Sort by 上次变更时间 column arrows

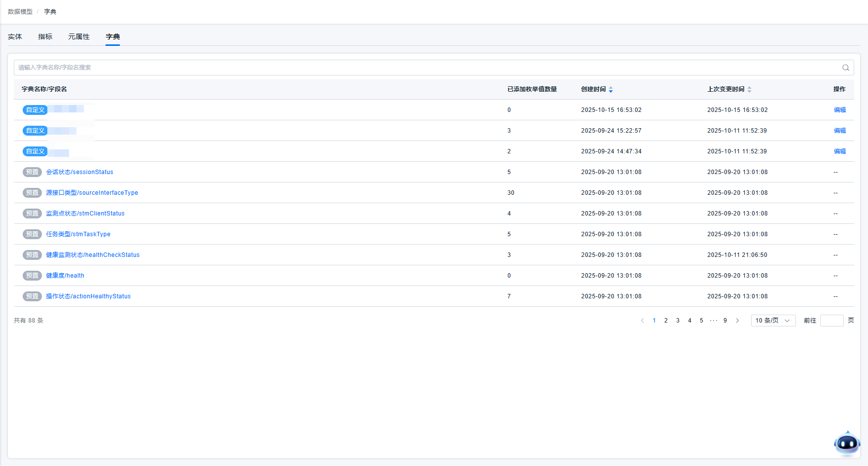pos(749,89)
